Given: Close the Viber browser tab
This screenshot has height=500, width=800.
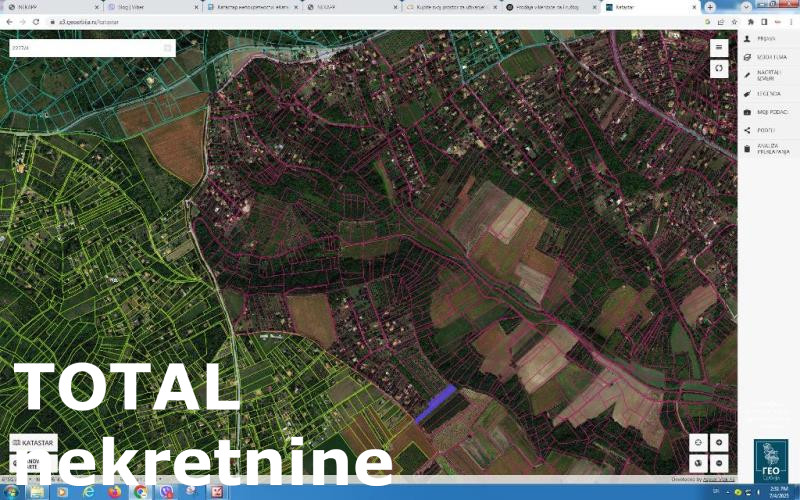Looking at the screenshot, I should (x=196, y=7).
